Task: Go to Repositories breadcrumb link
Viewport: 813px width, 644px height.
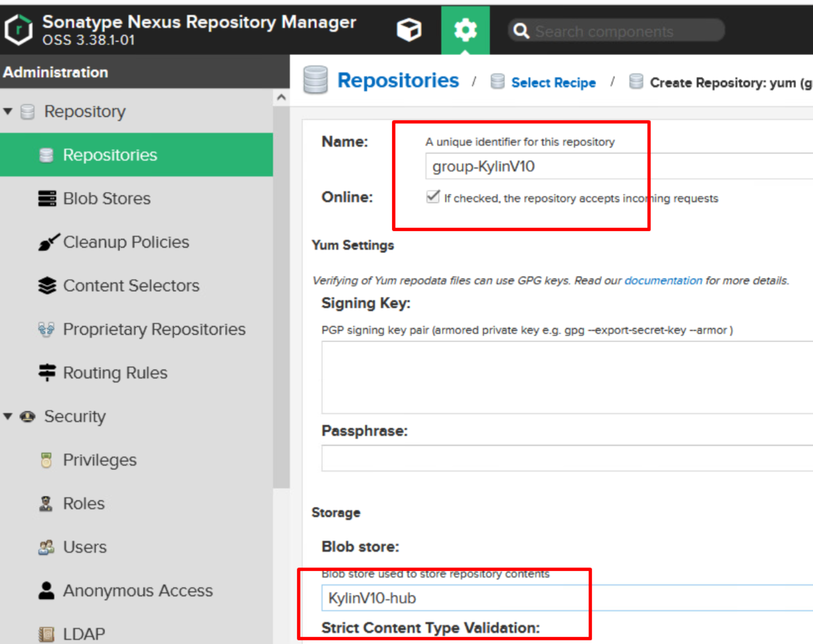Action: (398, 81)
